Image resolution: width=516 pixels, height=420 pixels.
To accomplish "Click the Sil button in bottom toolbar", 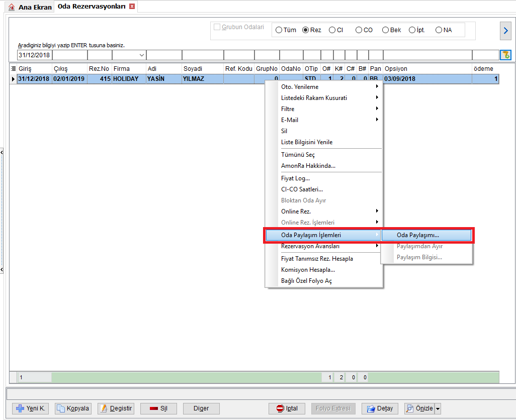I will pos(158,408).
